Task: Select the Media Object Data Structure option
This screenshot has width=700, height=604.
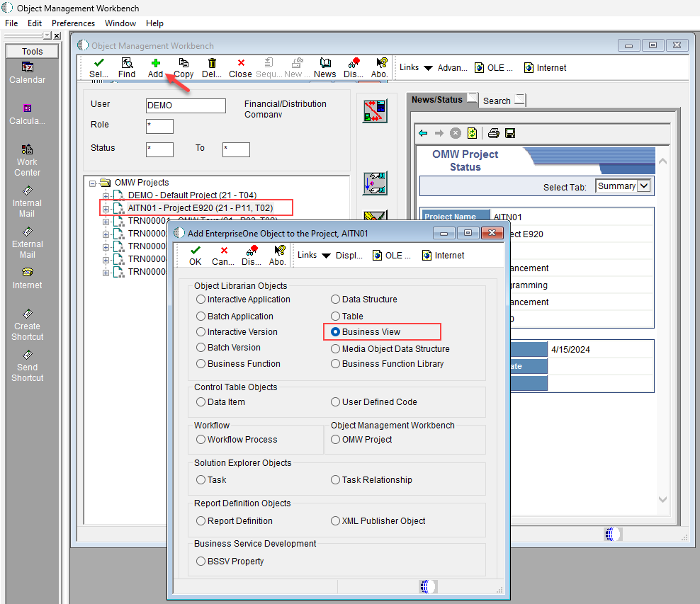Action: pos(335,349)
